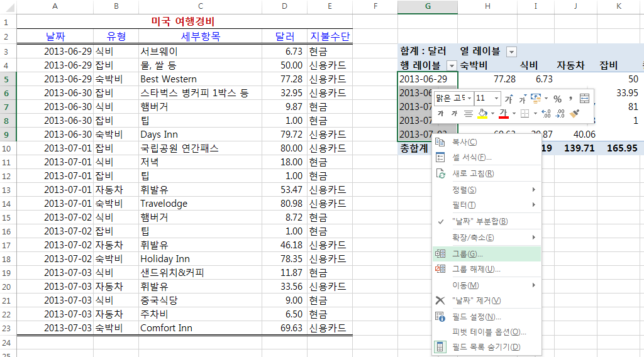Image resolution: width=644 pixels, height=357 pixels.
Task: Select dollar value 80.98 cell
Action: pyautogui.click(x=285, y=204)
